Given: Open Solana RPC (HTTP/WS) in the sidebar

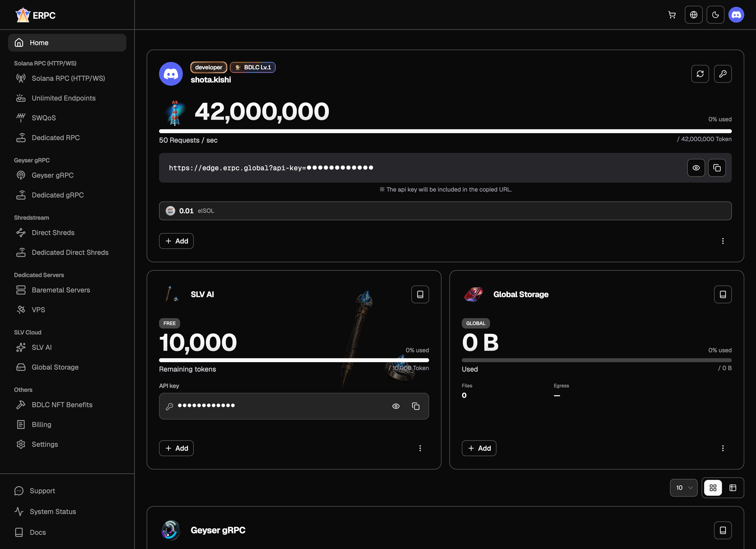Looking at the screenshot, I should pos(68,78).
